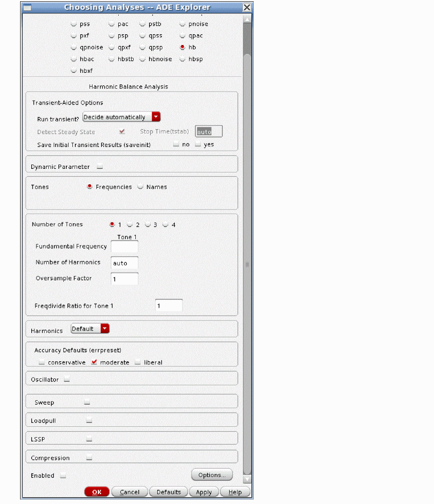The image size is (434, 504).
Task: Select the pac analysis radio button
Action: point(111,24)
